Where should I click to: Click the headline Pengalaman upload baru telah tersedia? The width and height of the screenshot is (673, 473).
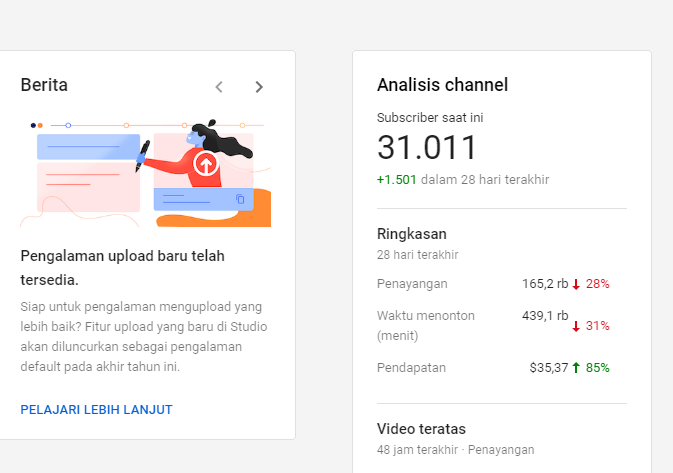[x=122, y=268]
